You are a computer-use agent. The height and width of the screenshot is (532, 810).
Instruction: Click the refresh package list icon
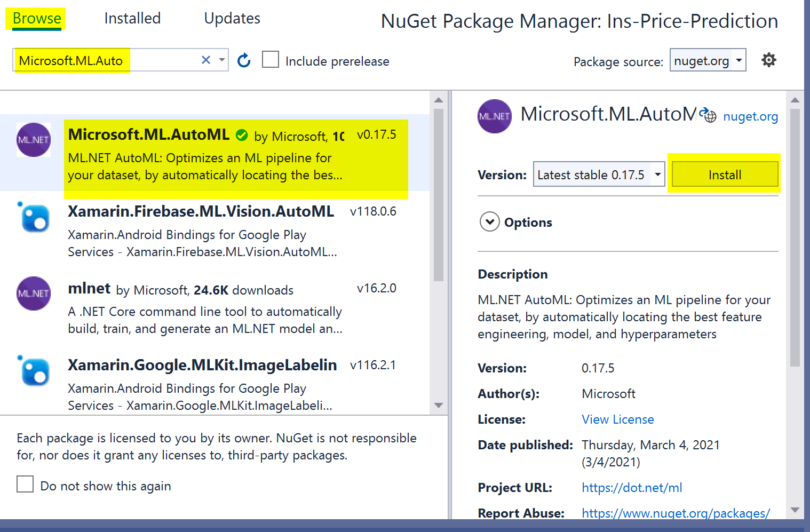tap(244, 60)
